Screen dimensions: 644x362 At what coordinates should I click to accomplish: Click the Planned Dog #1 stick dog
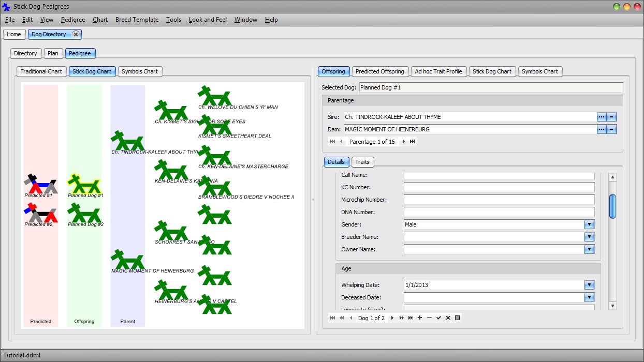[84, 184]
